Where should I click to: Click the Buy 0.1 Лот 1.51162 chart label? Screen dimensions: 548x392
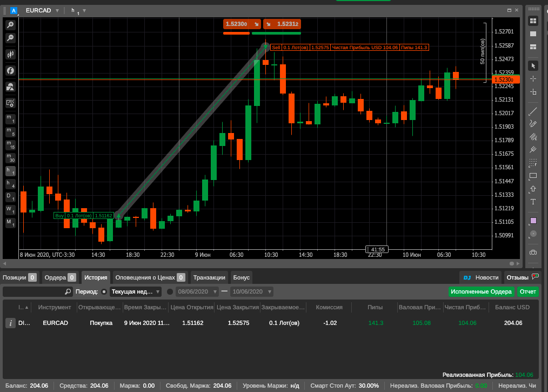pos(84,216)
